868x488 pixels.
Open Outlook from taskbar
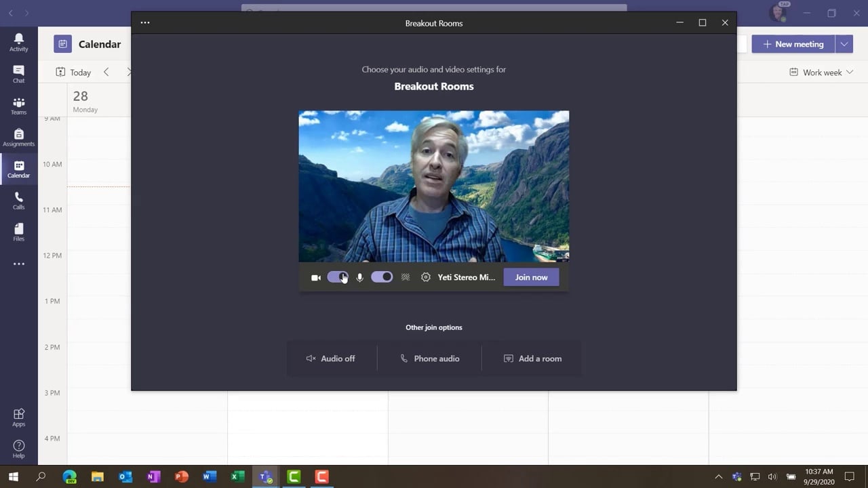click(x=125, y=476)
